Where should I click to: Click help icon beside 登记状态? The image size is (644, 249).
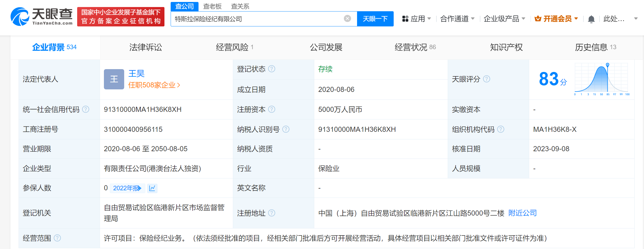[x=271, y=69]
